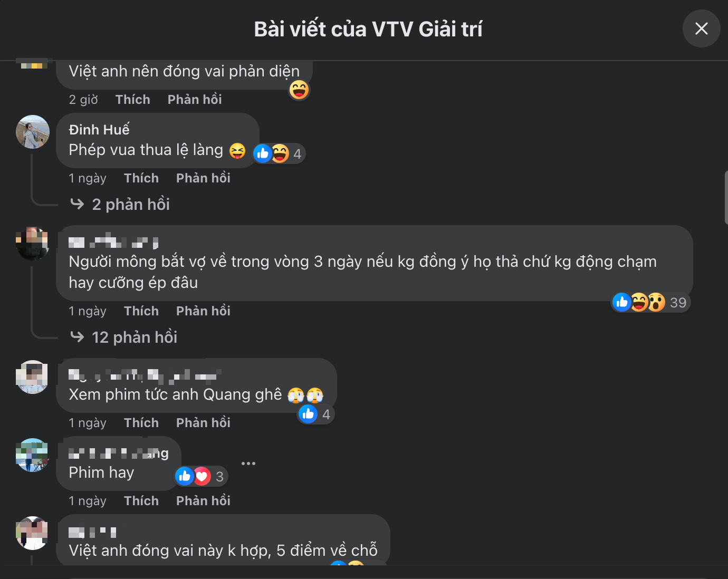View like and heart reactions on "Phim hay"
The height and width of the screenshot is (579, 728).
pos(200,477)
